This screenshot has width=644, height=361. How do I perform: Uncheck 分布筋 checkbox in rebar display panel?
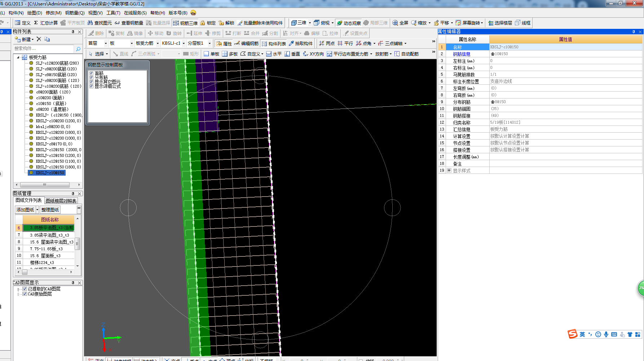91,78
